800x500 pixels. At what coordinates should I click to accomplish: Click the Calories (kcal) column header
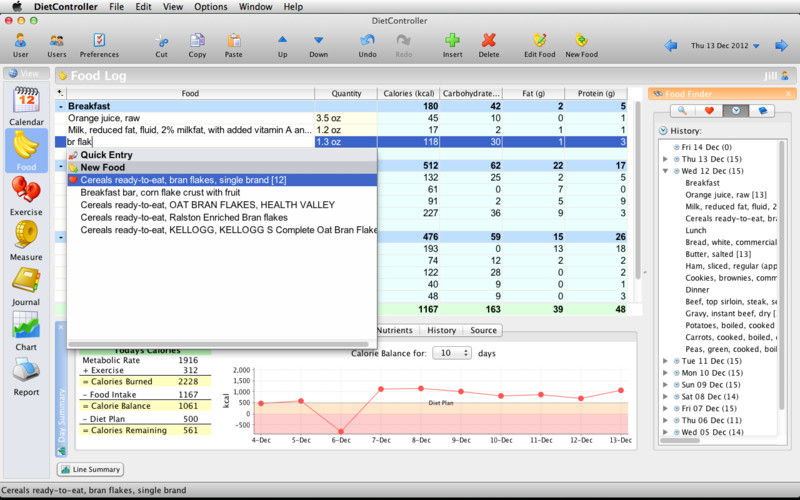(x=408, y=93)
